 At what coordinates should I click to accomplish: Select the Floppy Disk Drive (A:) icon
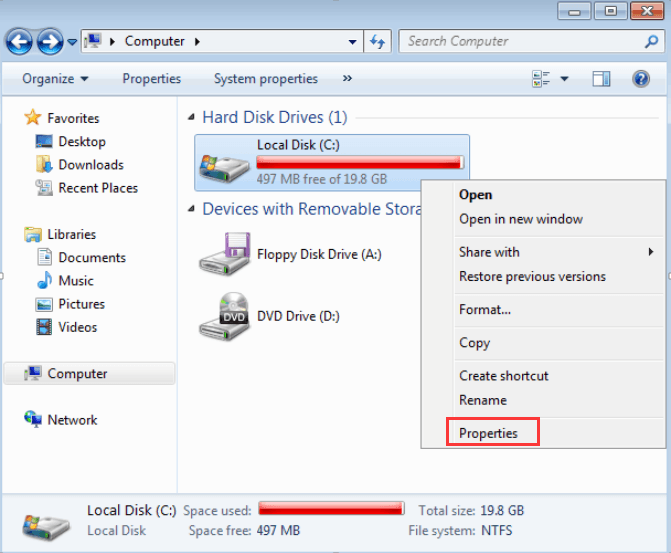225,254
